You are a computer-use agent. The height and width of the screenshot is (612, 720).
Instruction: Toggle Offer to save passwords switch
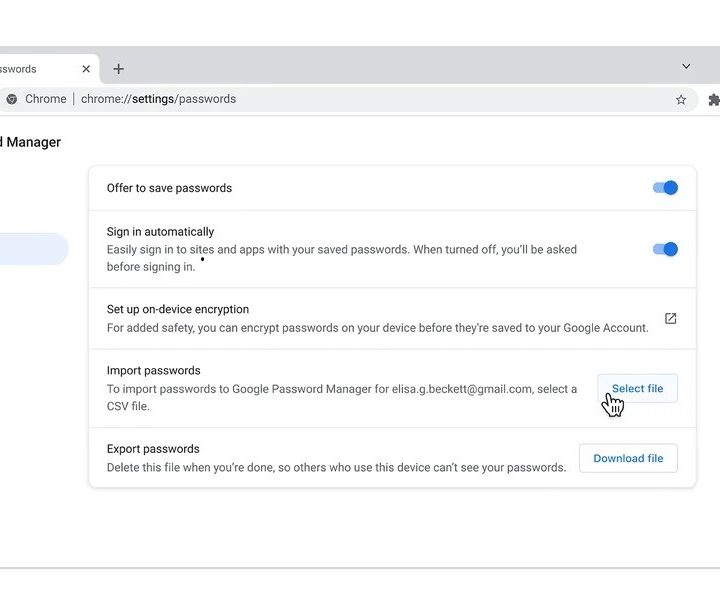665,188
